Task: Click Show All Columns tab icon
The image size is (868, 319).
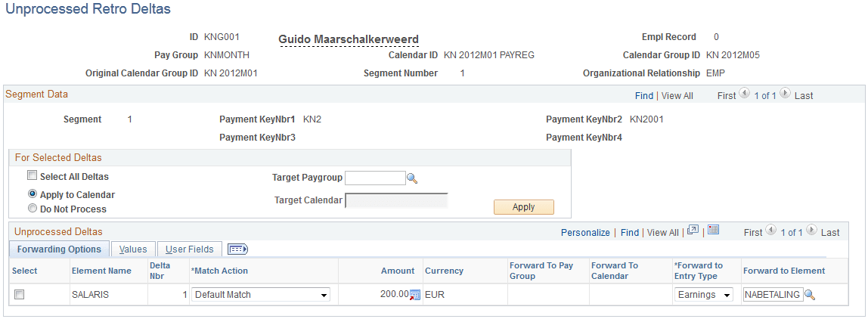Action: pyautogui.click(x=239, y=249)
